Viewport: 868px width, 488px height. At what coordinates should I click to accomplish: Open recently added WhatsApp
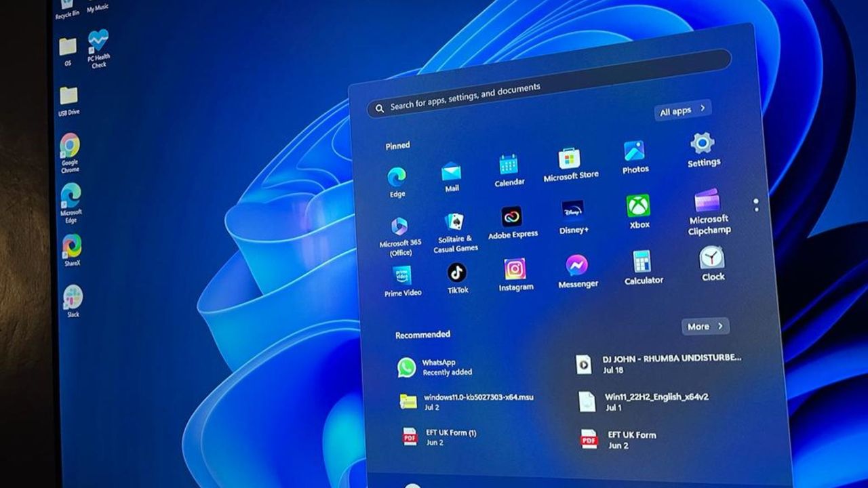(x=435, y=367)
